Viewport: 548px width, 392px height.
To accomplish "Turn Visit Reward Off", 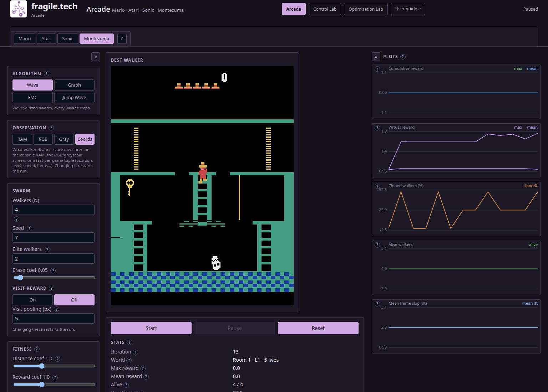I will 74,300.
